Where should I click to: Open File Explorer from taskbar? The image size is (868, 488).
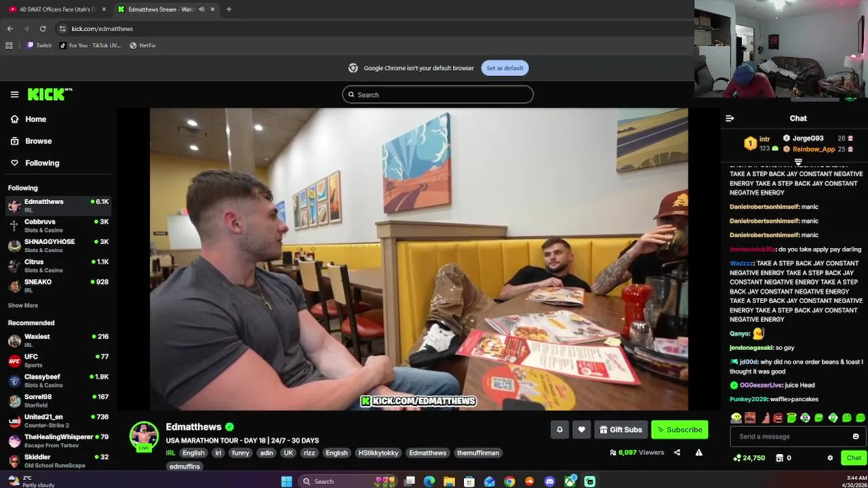[x=449, y=481]
